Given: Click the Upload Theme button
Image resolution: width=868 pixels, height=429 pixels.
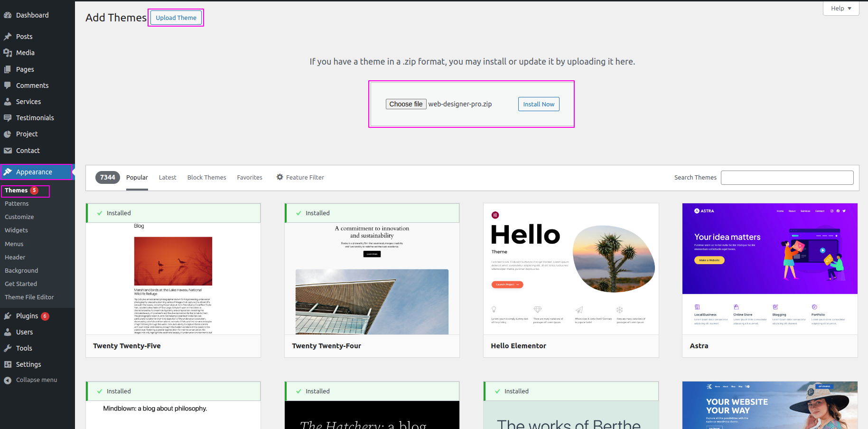Looking at the screenshot, I should coord(176,18).
